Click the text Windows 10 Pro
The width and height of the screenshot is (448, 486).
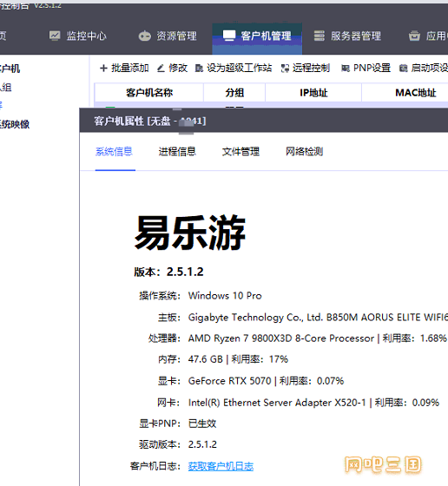(x=225, y=296)
